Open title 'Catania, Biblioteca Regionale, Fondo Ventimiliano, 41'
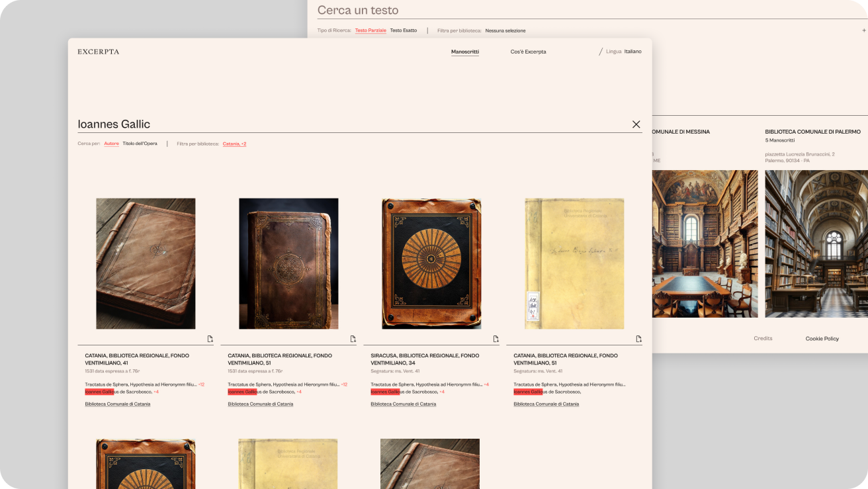The image size is (868, 489). pos(137,359)
